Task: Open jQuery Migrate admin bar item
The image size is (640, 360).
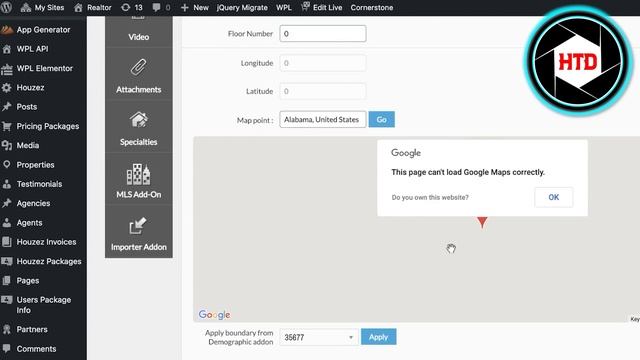Action: tap(242, 7)
